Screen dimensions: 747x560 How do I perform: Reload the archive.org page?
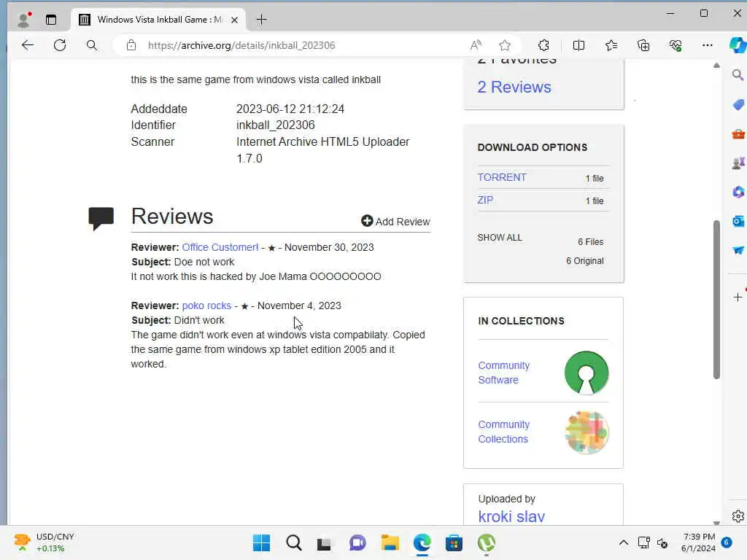(60, 45)
